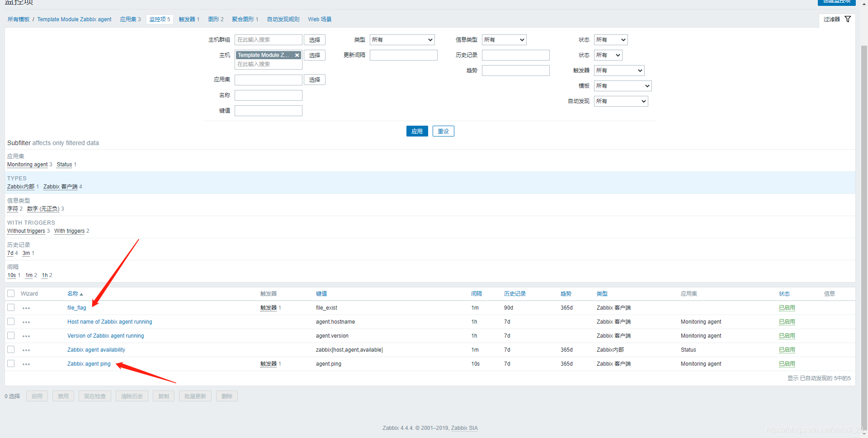Open wizard dots menu for agent availability row

[26, 350]
